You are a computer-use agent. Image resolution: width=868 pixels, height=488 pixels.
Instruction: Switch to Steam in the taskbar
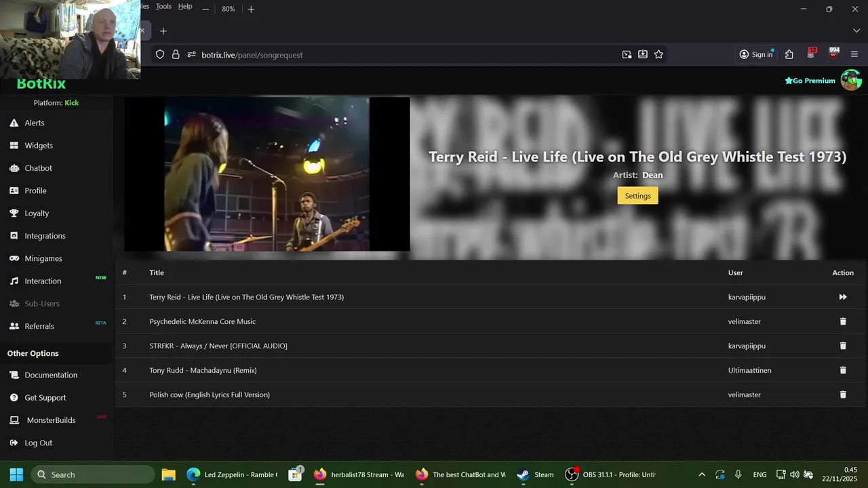click(x=535, y=474)
